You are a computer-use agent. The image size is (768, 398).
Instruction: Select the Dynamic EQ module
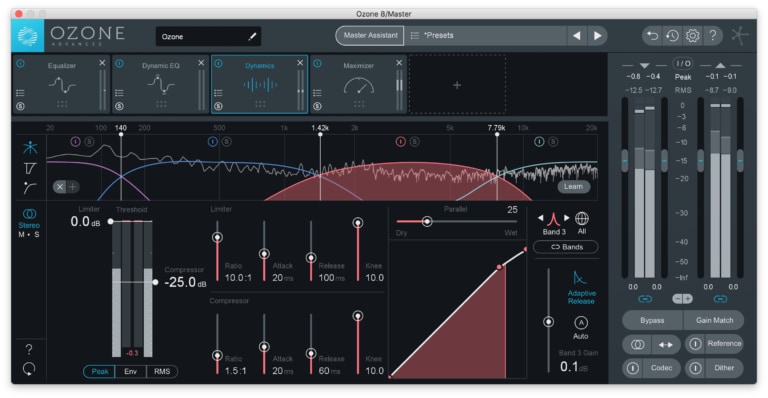pos(160,84)
